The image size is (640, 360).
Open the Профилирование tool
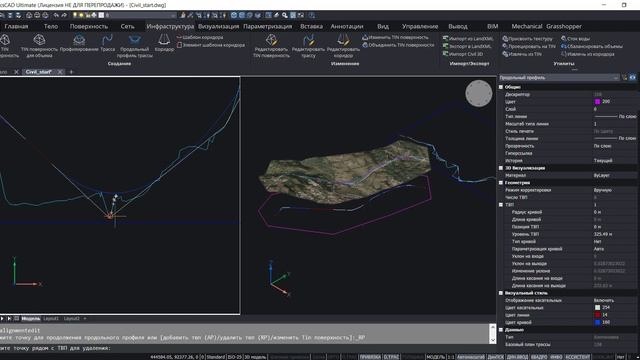click(79, 43)
